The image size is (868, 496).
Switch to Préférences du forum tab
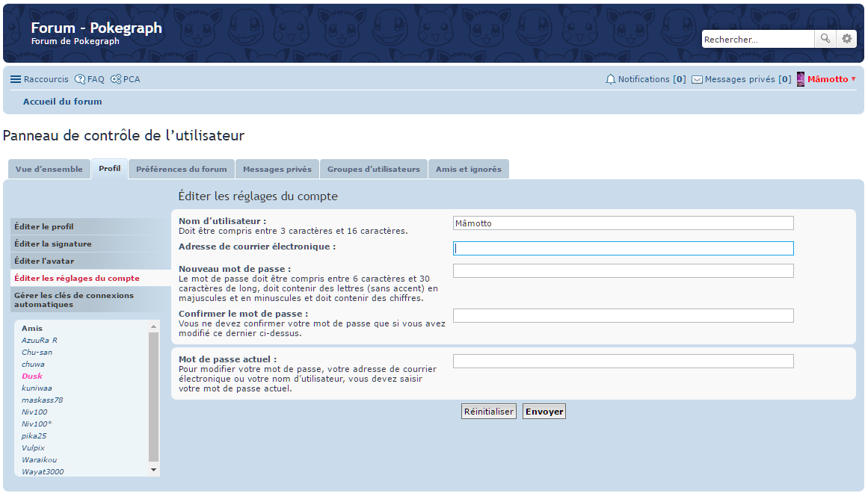(182, 170)
